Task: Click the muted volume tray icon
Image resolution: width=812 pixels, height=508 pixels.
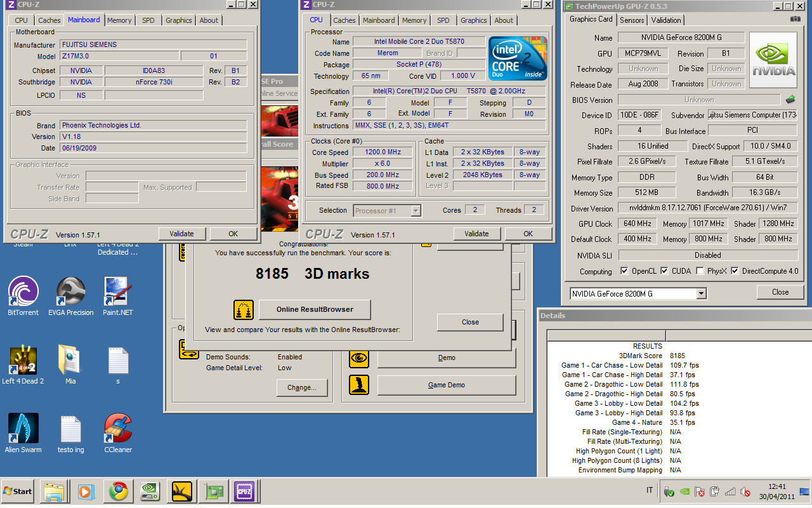Action: coord(745,491)
